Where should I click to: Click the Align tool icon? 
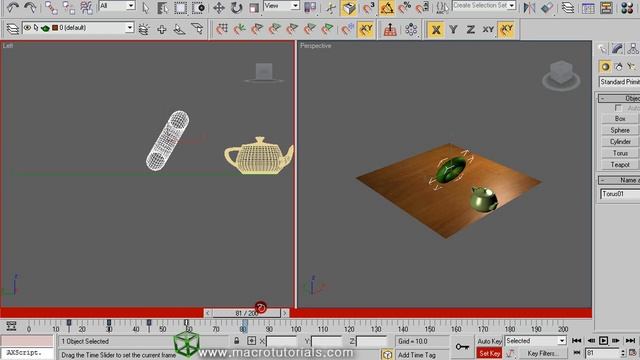[x=547, y=7]
